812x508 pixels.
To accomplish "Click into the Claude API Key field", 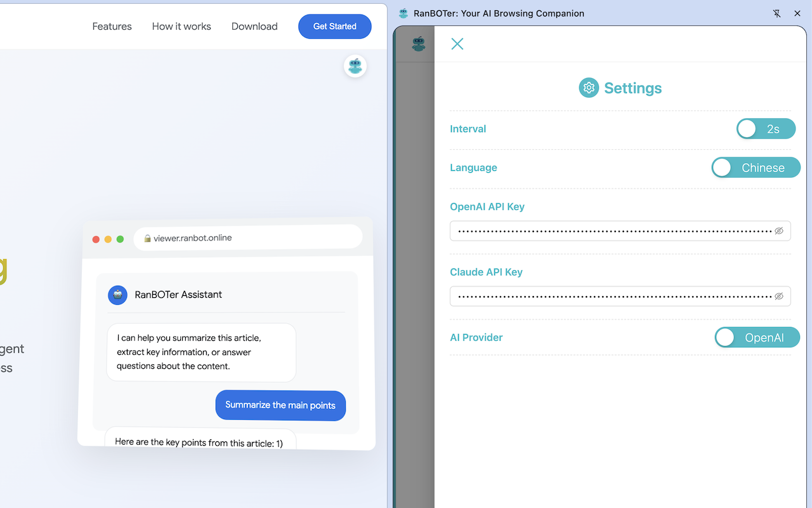I will coord(620,296).
